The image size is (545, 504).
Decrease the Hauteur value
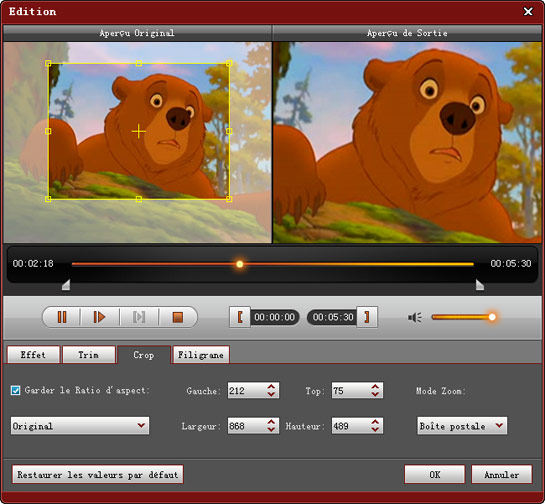[375, 430]
